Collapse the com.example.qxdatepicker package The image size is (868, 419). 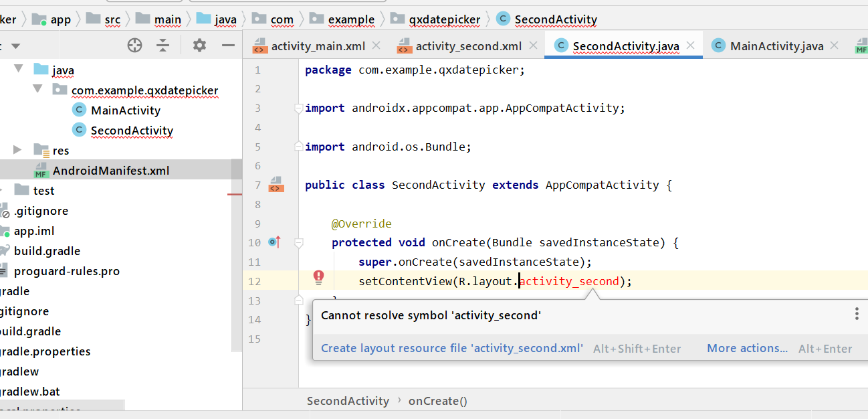(x=37, y=89)
